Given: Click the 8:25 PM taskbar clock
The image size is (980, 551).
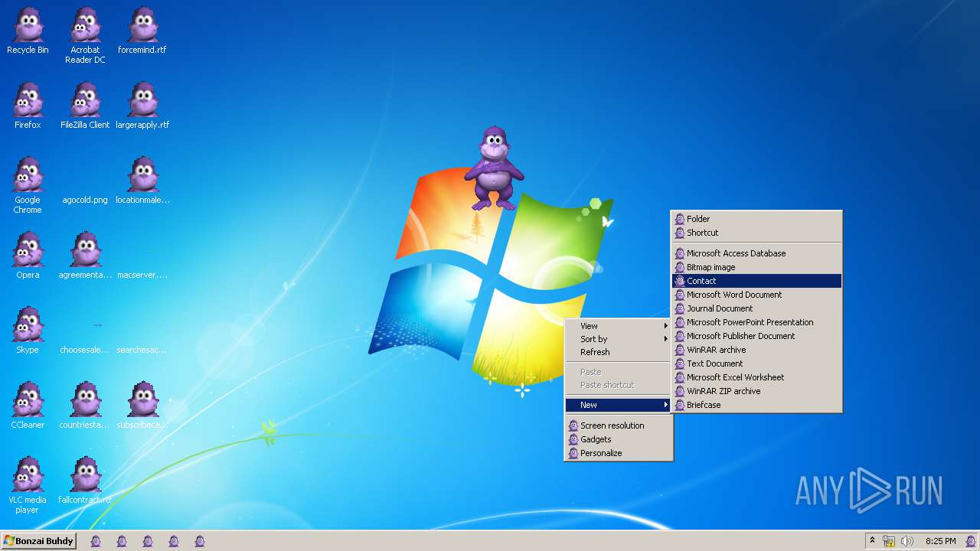Looking at the screenshot, I should (940, 541).
